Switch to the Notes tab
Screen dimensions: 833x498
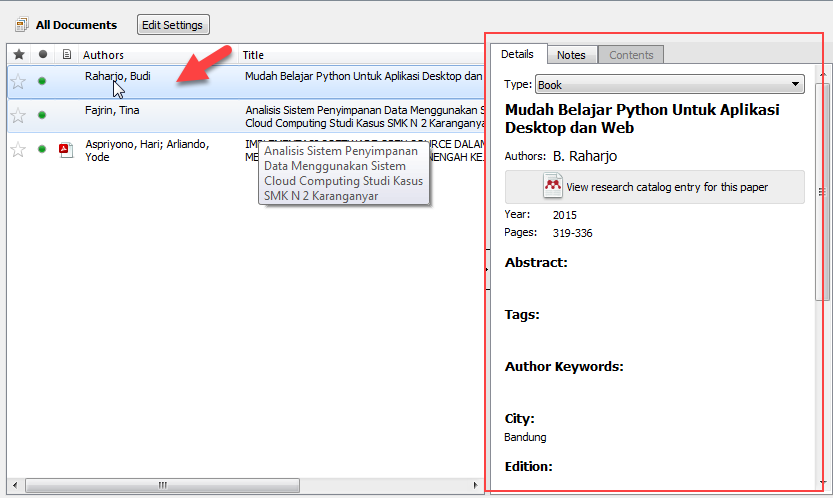[571, 55]
